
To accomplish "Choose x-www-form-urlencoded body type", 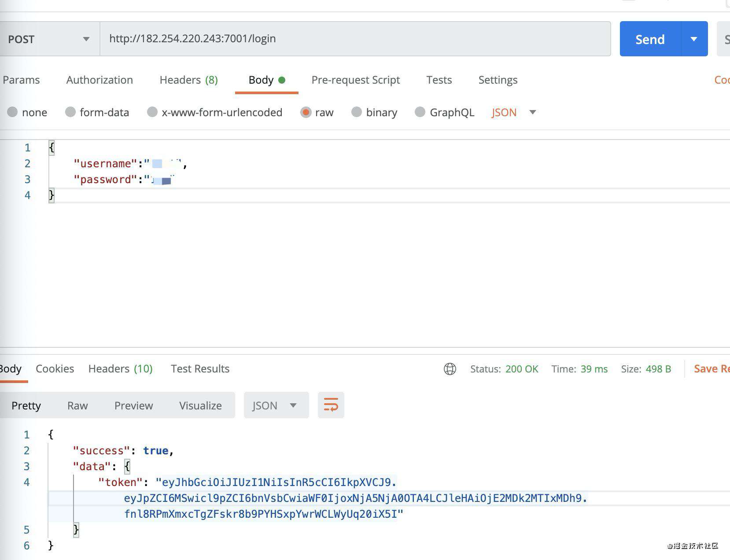I will (215, 112).
